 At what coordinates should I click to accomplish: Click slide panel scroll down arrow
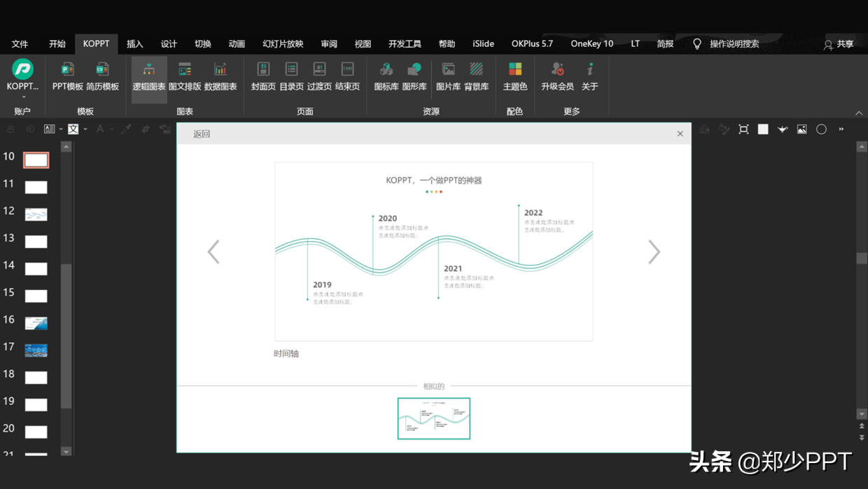point(66,452)
